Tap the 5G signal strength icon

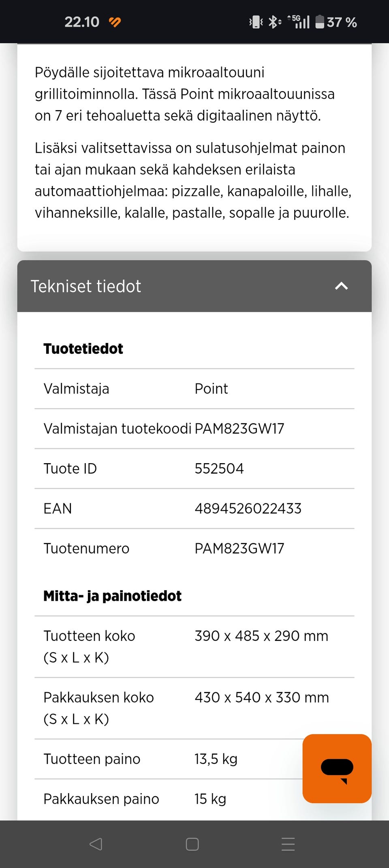[x=299, y=22]
